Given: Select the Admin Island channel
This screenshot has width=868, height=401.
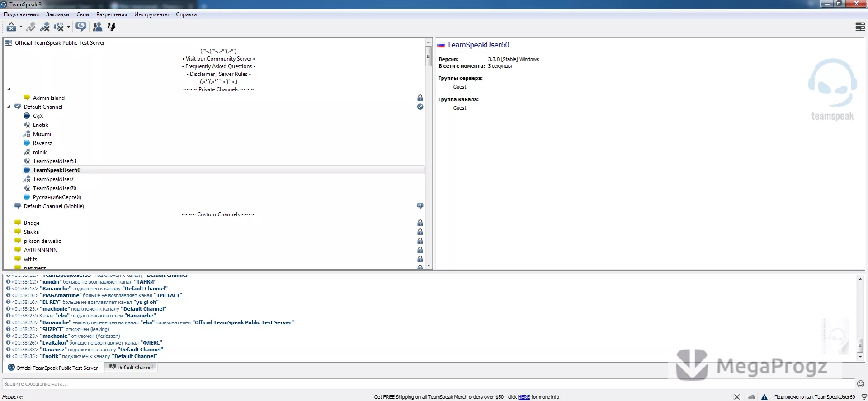Looking at the screenshot, I should pyautogui.click(x=49, y=98).
